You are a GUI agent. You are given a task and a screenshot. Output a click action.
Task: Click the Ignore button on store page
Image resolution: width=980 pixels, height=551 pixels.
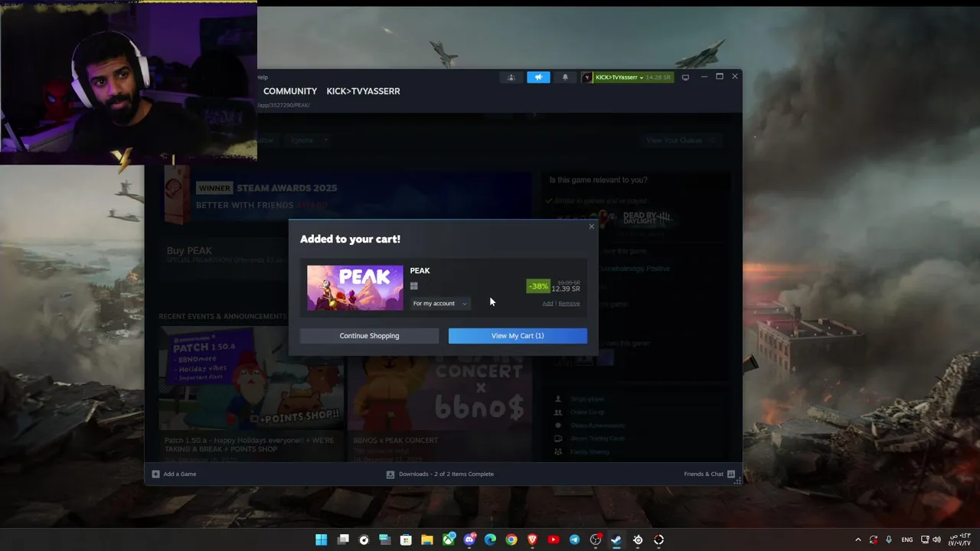pos(301,140)
